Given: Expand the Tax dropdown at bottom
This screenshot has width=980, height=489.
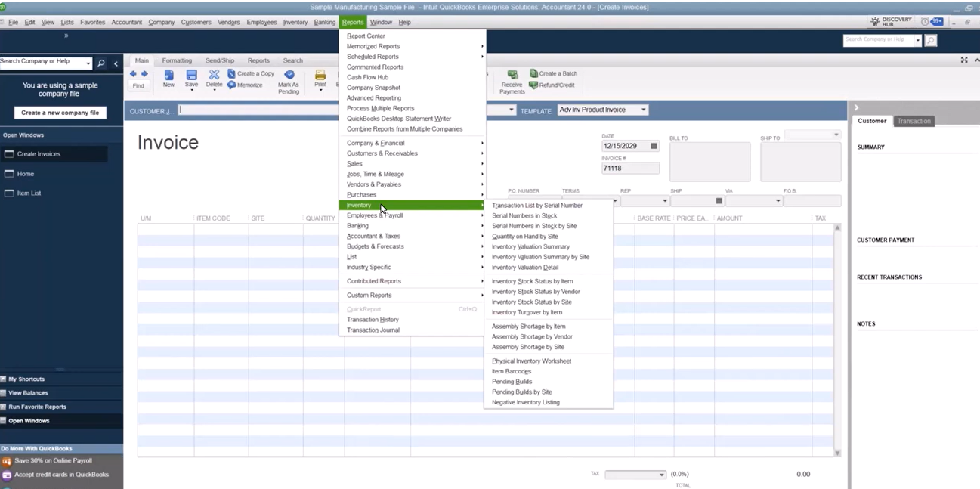Looking at the screenshot, I should (x=661, y=475).
